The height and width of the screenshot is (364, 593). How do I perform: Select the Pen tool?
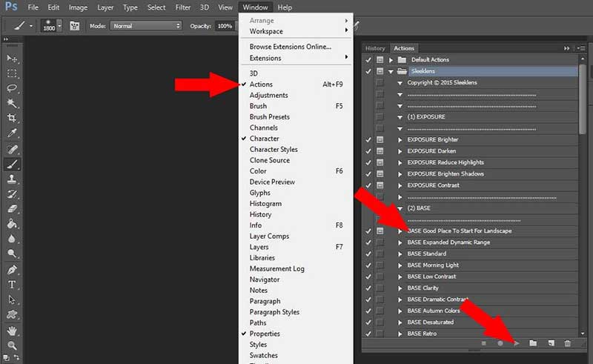(x=12, y=270)
